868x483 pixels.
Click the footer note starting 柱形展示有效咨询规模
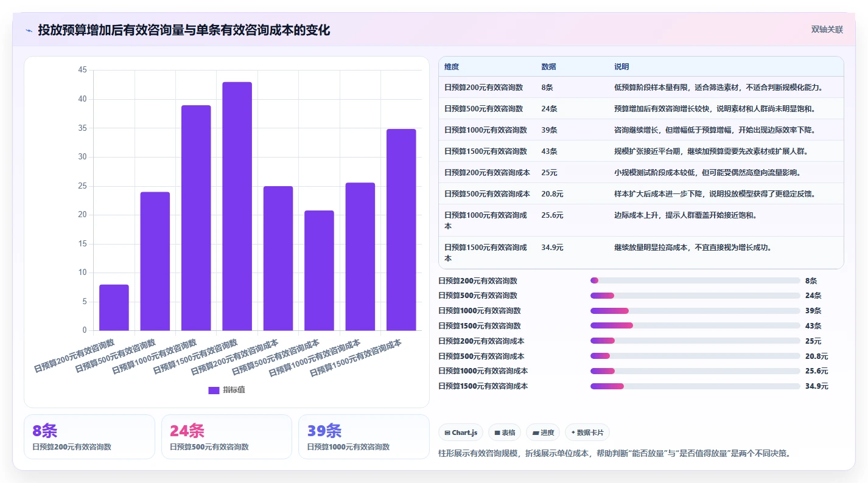coord(614,453)
